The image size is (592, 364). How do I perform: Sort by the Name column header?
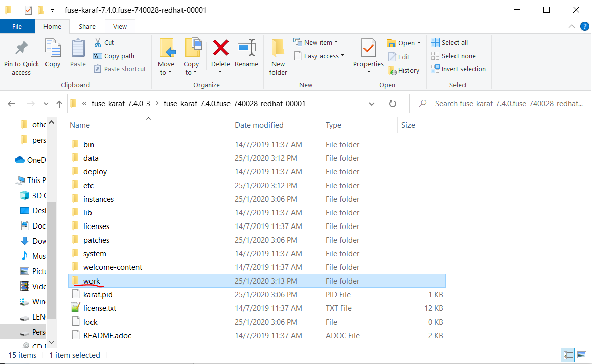149,125
